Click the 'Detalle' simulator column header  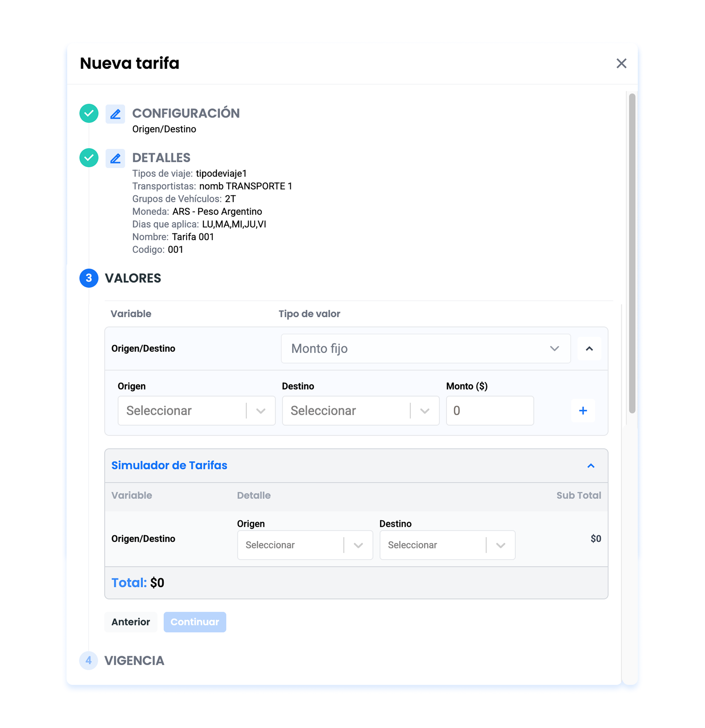(254, 495)
